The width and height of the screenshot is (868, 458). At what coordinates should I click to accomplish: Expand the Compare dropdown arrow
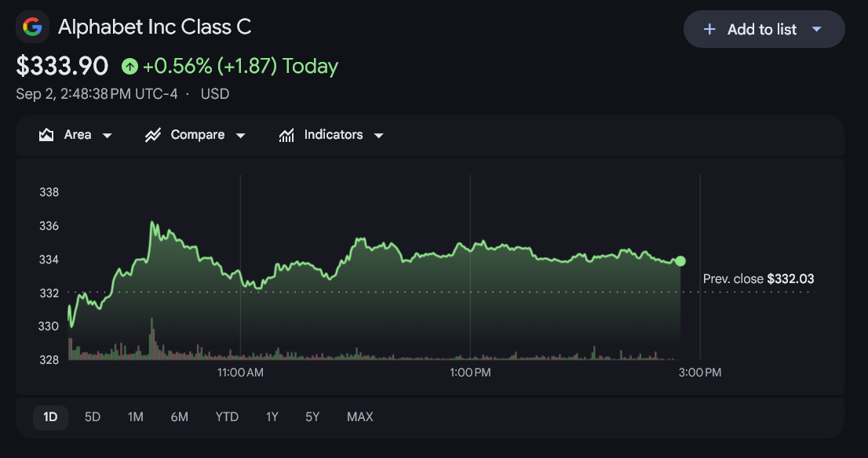point(240,136)
